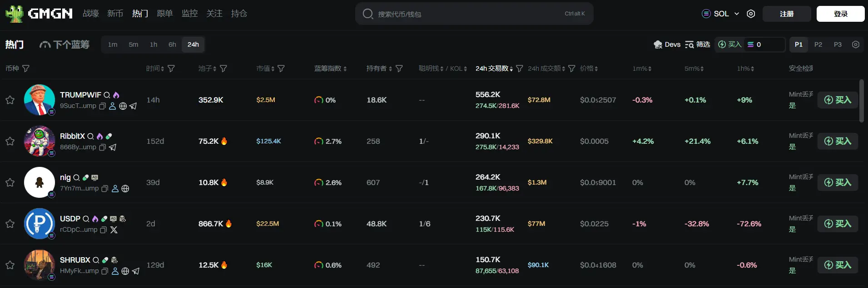Open the 市值 column filter

(x=281, y=68)
